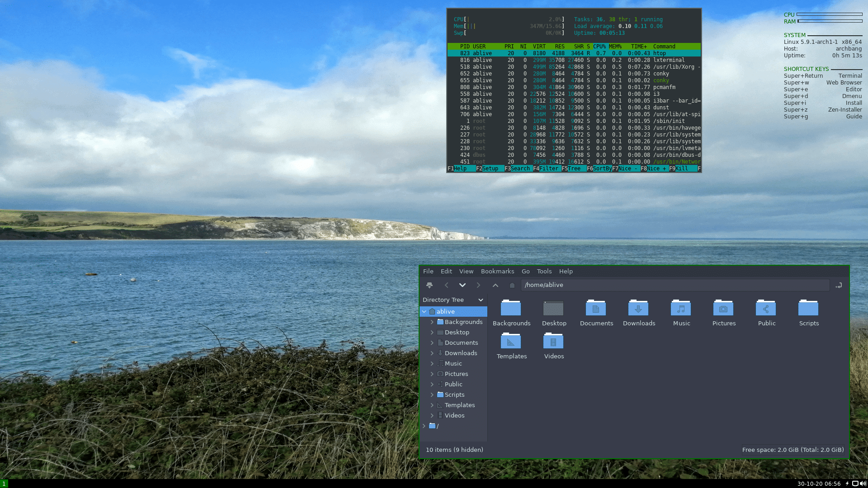Expand Videos in the directory tree
The height and width of the screenshot is (488, 868).
[x=432, y=415]
